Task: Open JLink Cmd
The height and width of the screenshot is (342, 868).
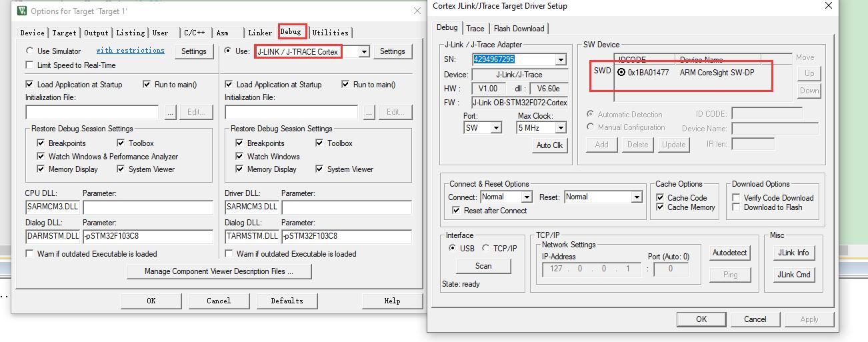Action: (793, 275)
